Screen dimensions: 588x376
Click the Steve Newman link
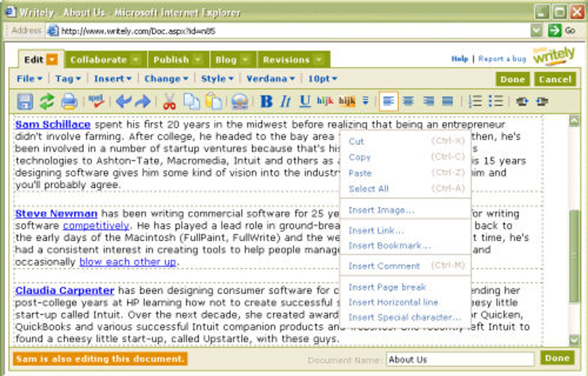point(56,214)
